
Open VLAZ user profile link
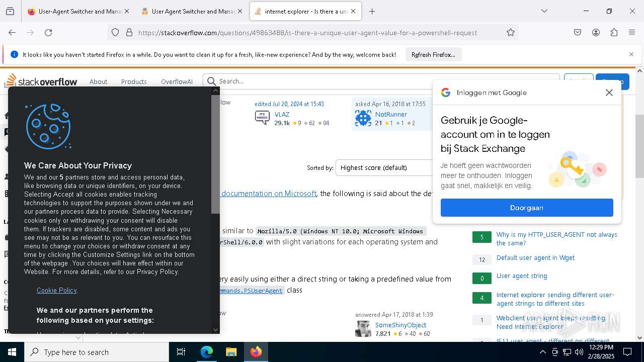coord(282,114)
